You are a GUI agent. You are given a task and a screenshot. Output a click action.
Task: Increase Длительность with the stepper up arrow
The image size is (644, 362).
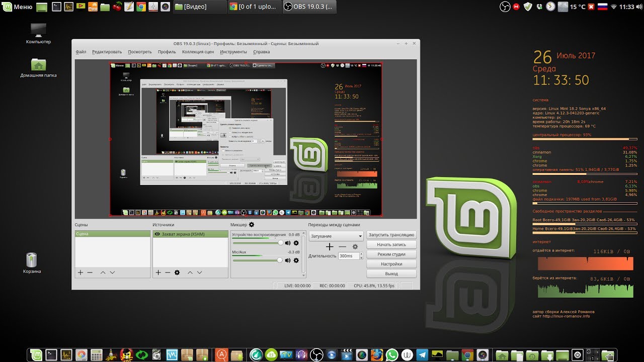click(x=361, y=254)
